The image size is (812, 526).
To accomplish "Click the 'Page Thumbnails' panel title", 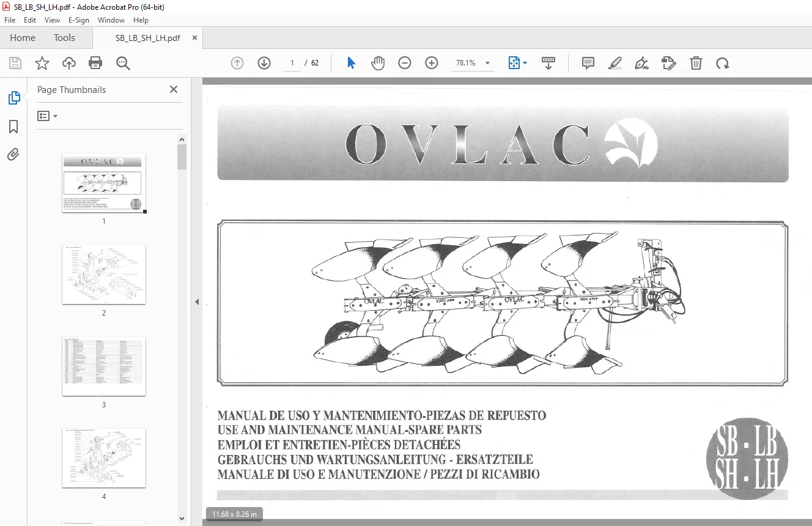I will pos(72,89).
